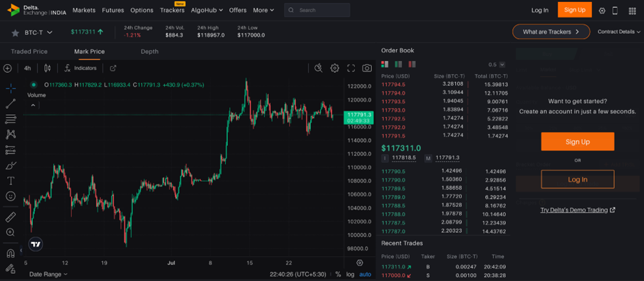Viewport: 644px width, 281px height.
Task: Show only asks in the order book view
Action: (412, 64)
